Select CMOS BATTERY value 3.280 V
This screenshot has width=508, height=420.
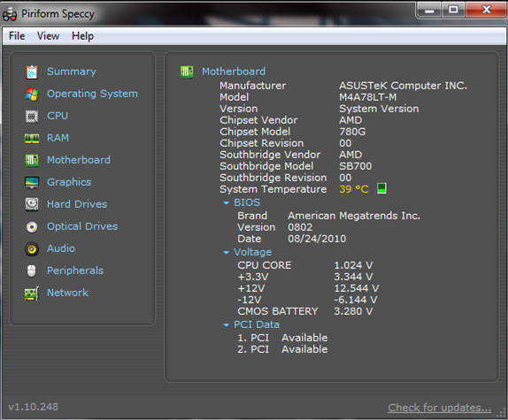click(353, 311)
